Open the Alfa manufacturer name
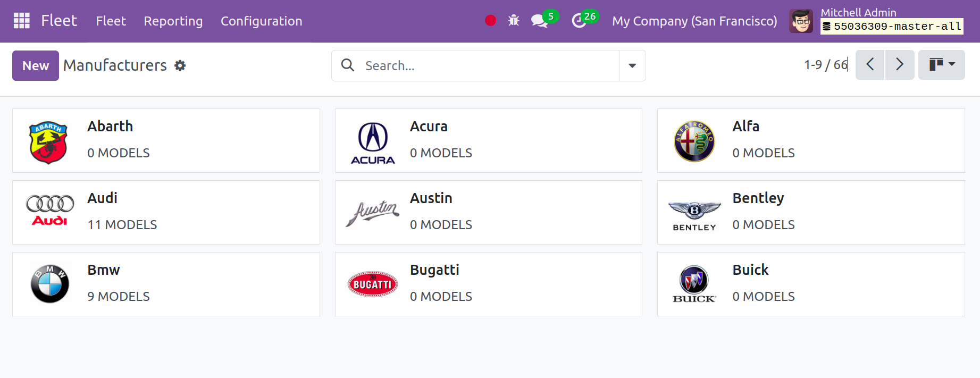The image size is (980, 378). 746,127
